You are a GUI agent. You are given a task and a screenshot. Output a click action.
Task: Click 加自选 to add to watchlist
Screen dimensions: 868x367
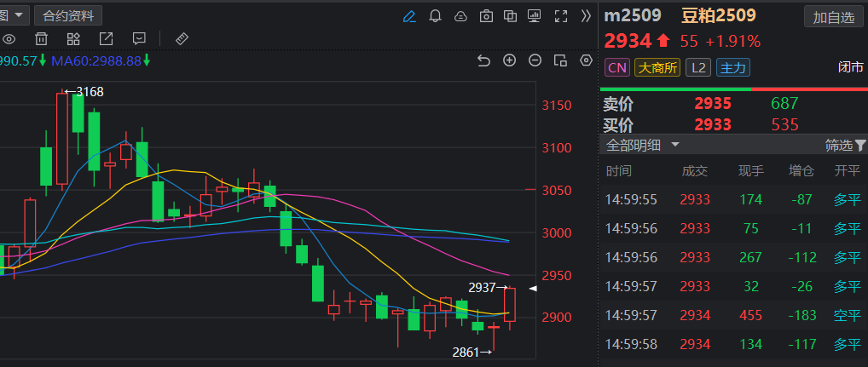tap(834, 17)
